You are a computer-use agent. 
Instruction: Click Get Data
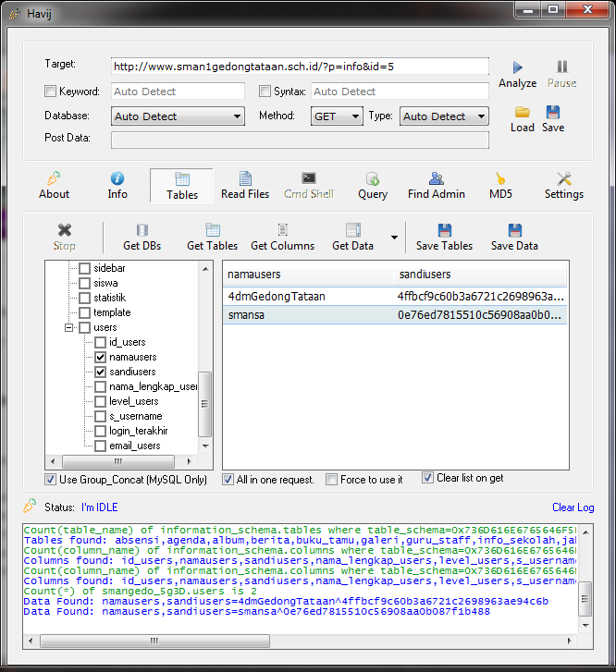point(352,237)
